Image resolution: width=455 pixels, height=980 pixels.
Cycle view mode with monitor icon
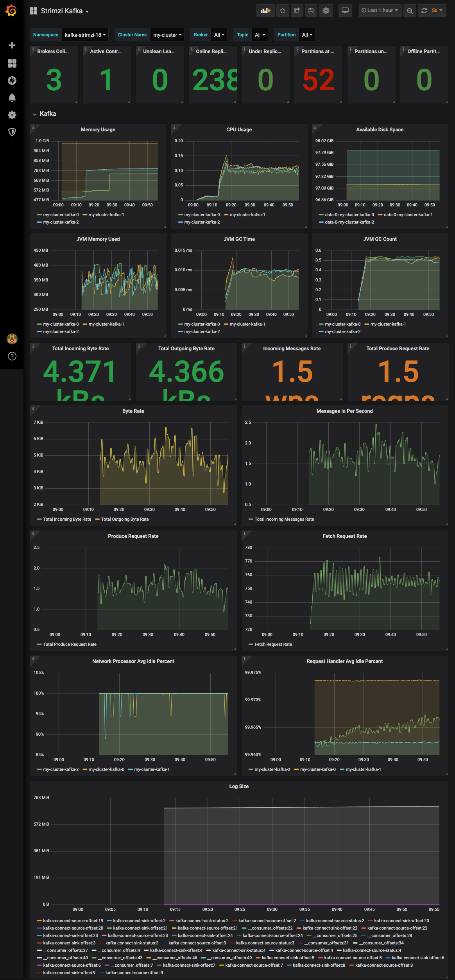[x=345, y=11]
